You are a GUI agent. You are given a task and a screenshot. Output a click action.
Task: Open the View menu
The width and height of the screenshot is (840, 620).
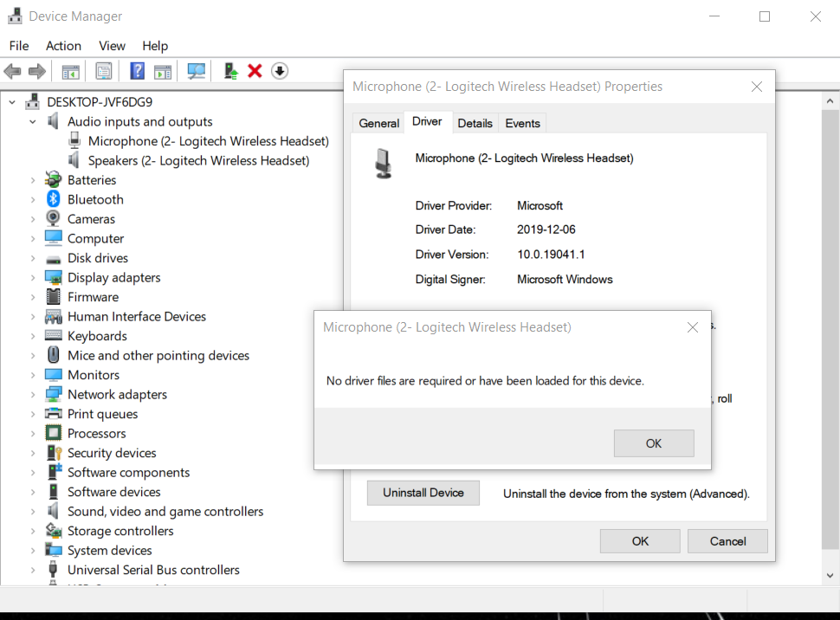[112, 46]
